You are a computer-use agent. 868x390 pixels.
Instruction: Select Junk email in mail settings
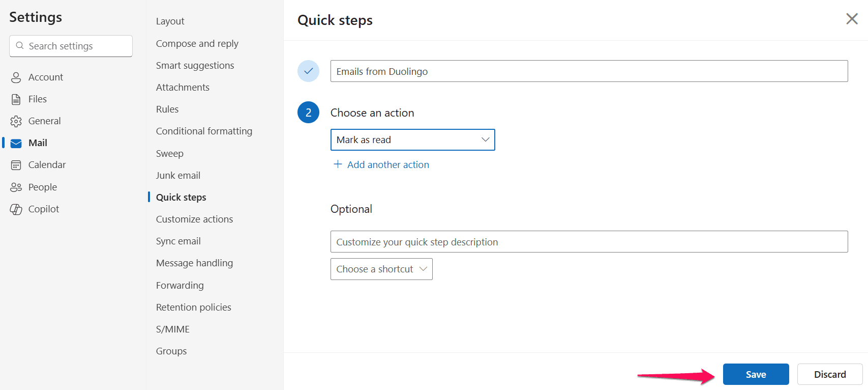178,176
